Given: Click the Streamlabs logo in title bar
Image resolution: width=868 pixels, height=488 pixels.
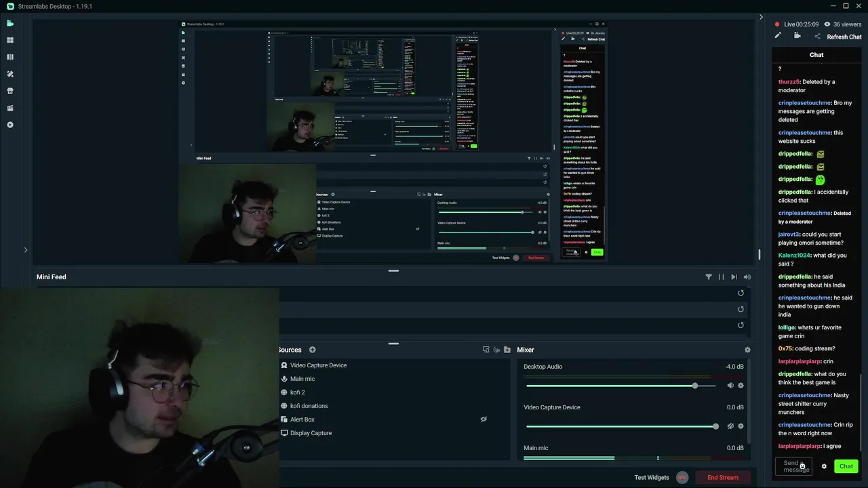Looking at the screenshot, I should [x=10, y=6].
